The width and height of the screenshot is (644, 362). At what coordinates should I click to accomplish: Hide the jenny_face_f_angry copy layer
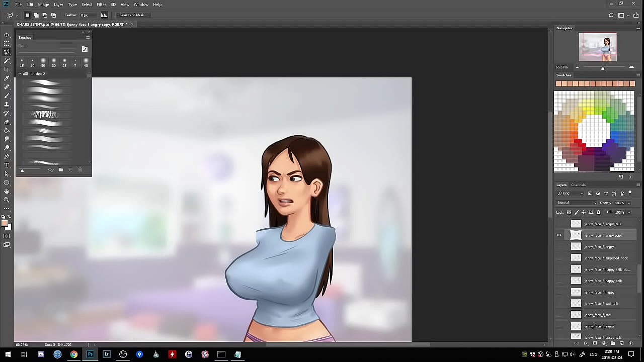click(x=559, y=235)
